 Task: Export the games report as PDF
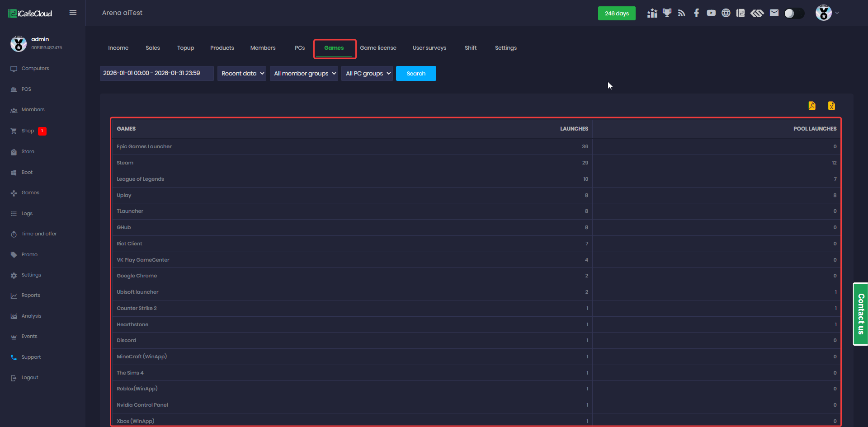coord(812,106)
